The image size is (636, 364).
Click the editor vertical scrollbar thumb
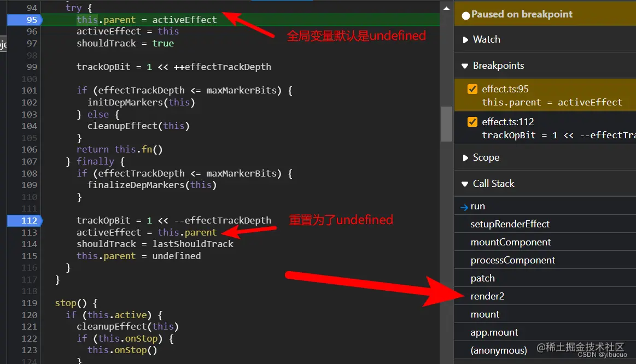446,124
